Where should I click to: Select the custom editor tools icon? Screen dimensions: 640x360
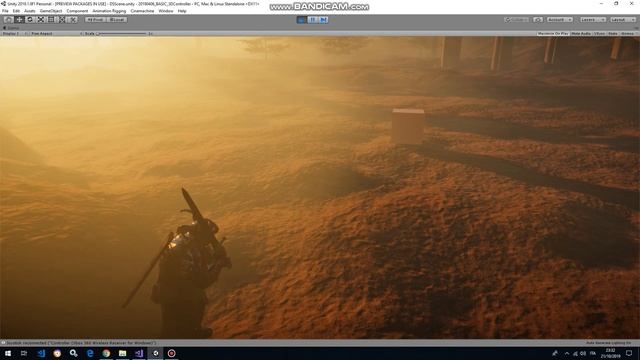click(x=72, y=20)
